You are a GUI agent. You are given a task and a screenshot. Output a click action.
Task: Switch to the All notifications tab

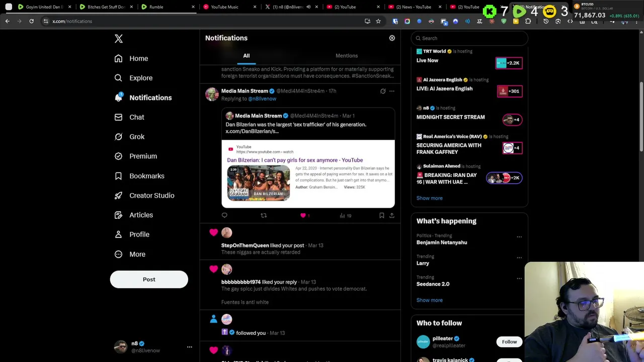[x=247, y=56]
